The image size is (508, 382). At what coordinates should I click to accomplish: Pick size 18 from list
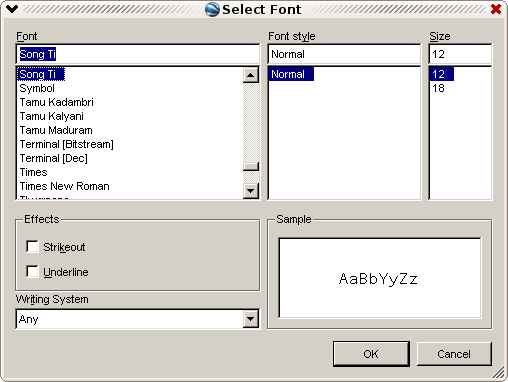click(438, 88)
